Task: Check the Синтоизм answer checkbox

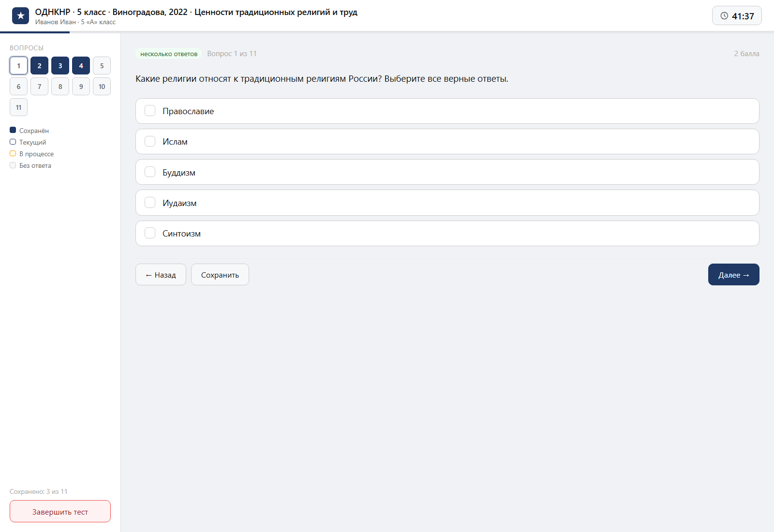Action: pyautogui.click(x=150, y=233)
